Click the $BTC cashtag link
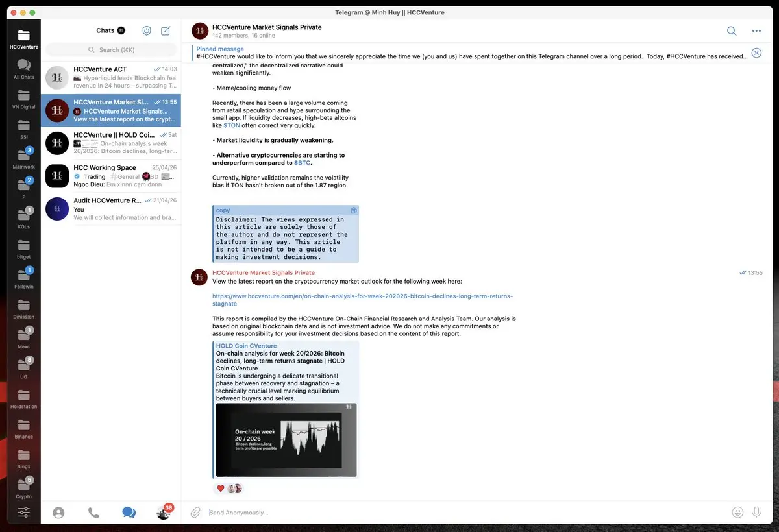 click(302, 163)
